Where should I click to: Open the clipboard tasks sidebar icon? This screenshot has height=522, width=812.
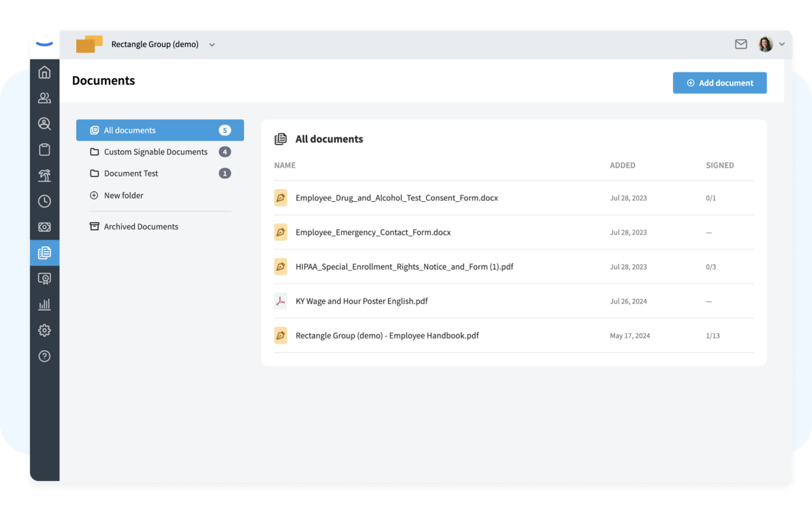click(x=44, y=150)
